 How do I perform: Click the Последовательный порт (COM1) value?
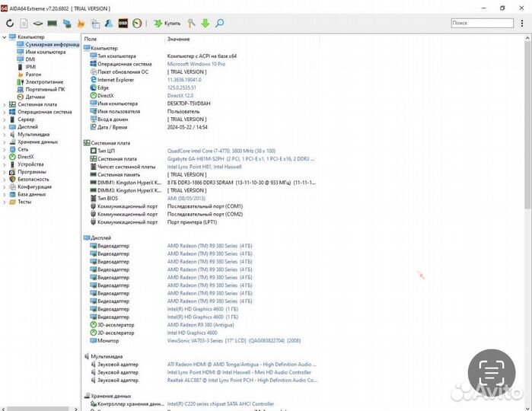(x=205, y=206)
